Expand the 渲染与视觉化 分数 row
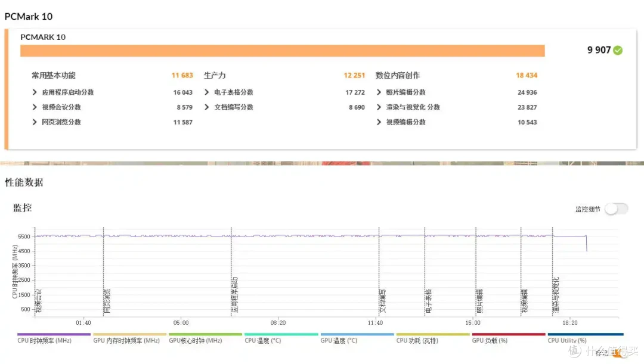The height and width of the screenshot is (364, 644). (379, 107)
